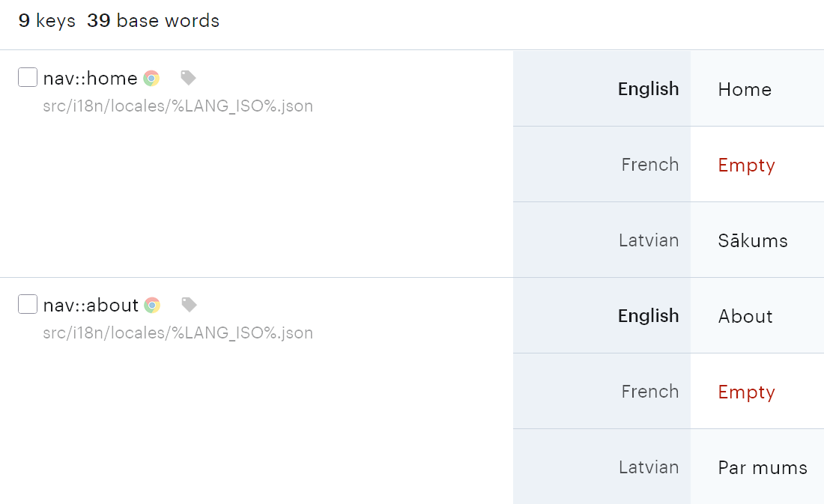Viewport: 824px width, 504px height.
Task: Fill the empty French translation for nav::about
Action: (746, 392)
